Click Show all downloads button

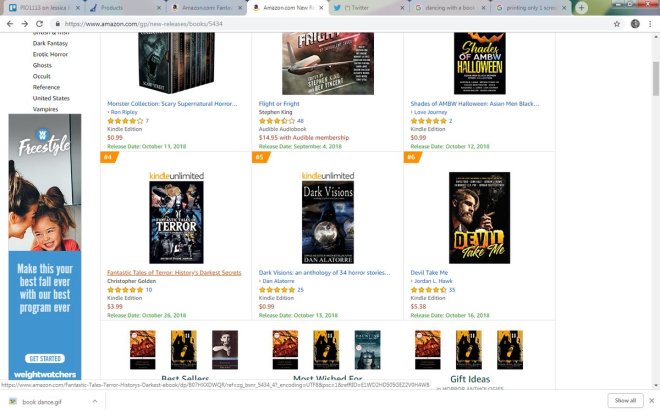(x=625, y=400)
